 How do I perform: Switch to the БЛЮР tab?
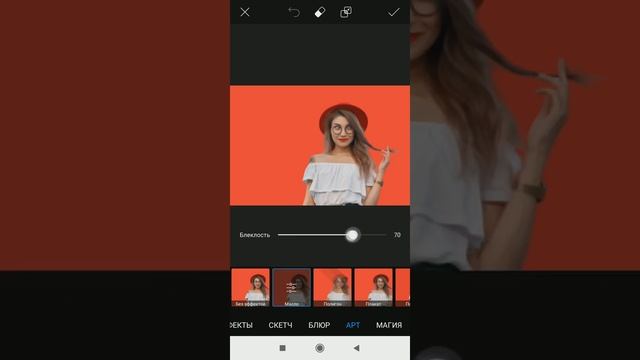(319, 325)
